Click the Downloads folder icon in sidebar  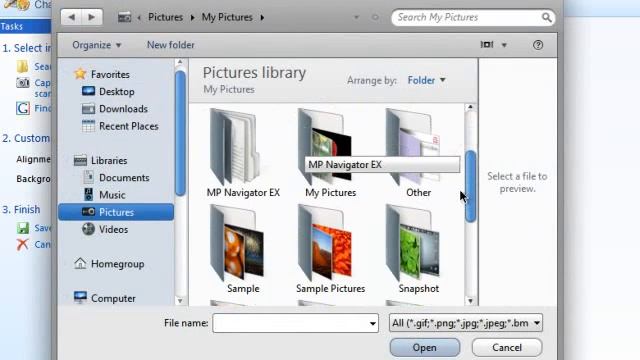pyautogui.click(x=88, y=109)
